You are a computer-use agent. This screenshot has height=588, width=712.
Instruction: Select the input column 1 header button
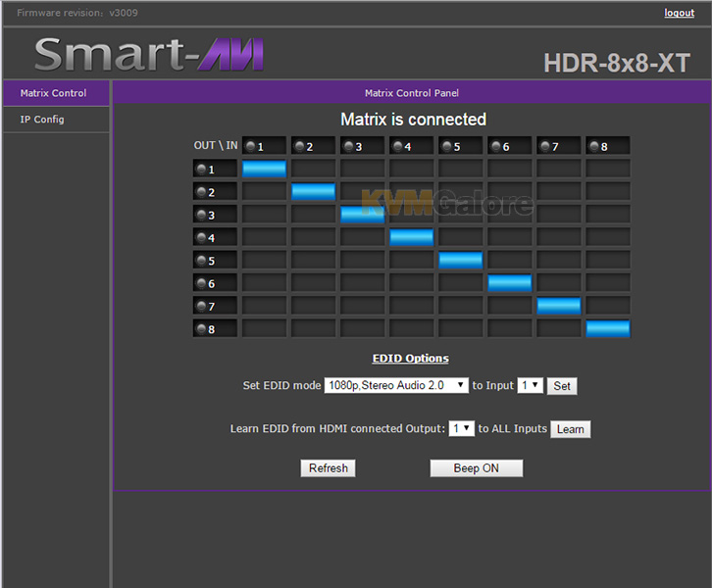click(x=264, y=146)
